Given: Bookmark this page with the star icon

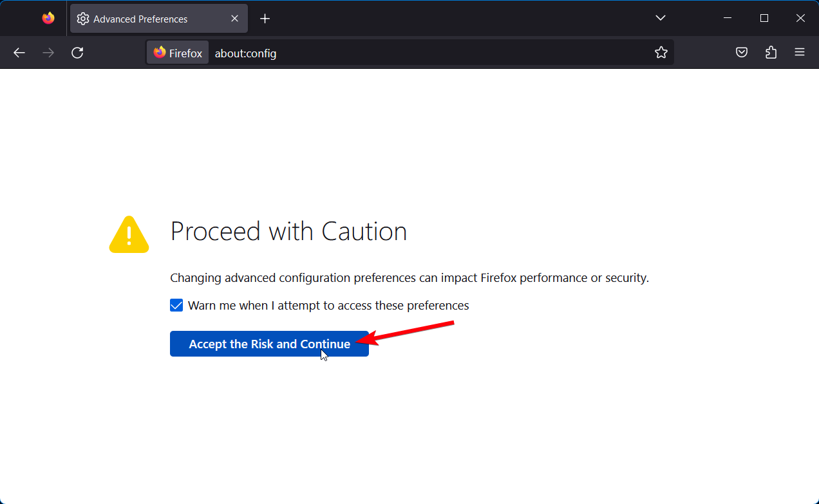Looking at the screenshot, I should pyautogui.click(x=661, y=53).
